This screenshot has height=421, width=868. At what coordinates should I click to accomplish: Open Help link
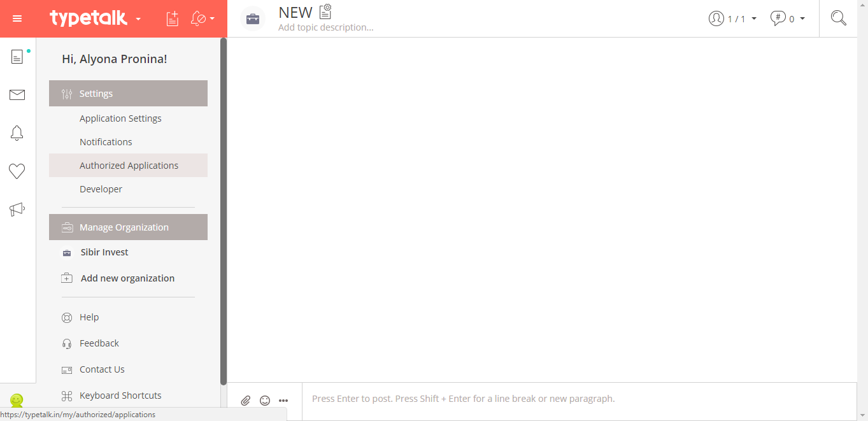[89, 317]
